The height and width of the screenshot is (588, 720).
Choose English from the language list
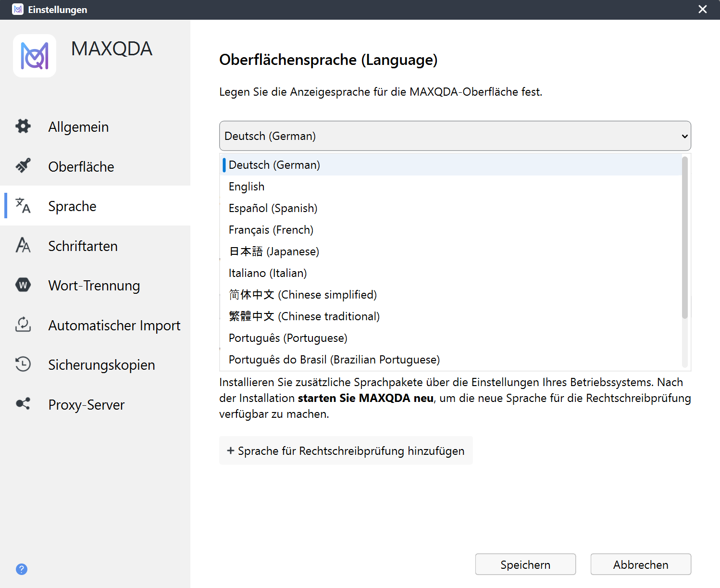(451, 187)
